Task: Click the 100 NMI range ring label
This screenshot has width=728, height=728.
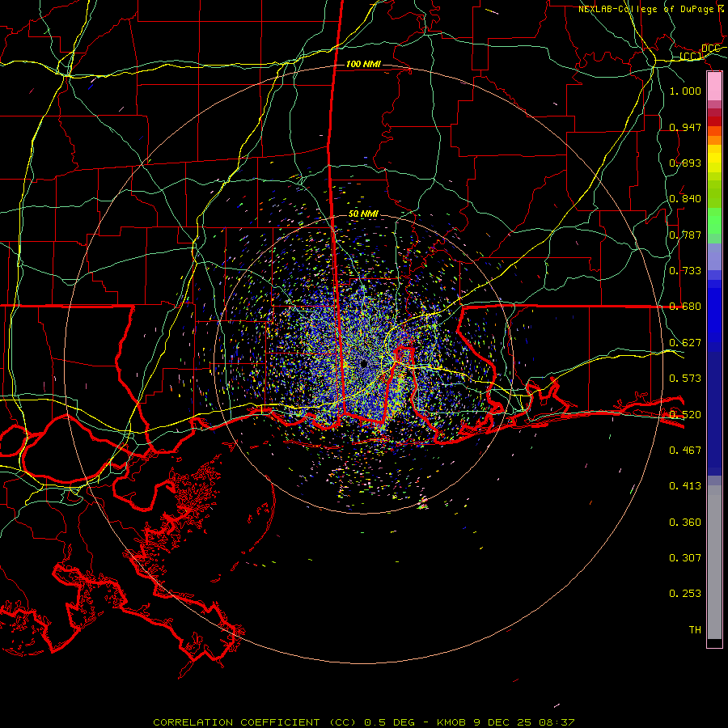Action: pos(363,64)
